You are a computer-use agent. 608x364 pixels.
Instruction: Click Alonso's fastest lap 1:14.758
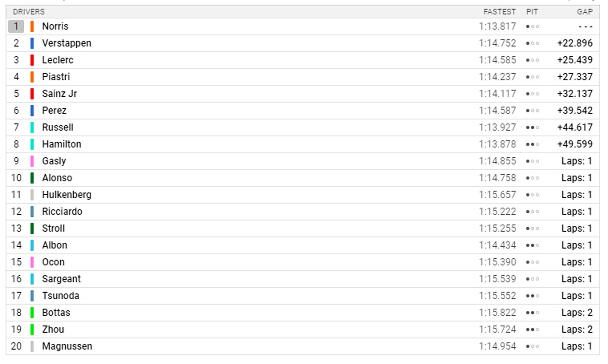[498, 178]
